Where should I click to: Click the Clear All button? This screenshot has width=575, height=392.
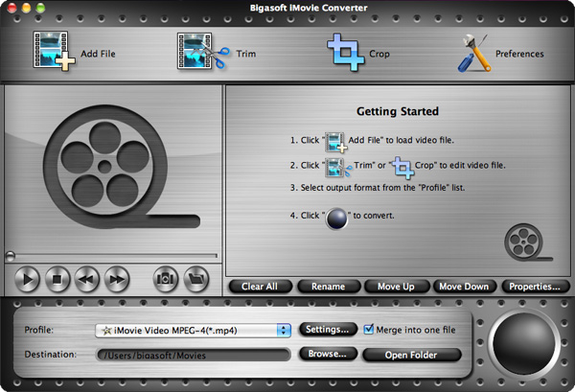pos(260,286)
